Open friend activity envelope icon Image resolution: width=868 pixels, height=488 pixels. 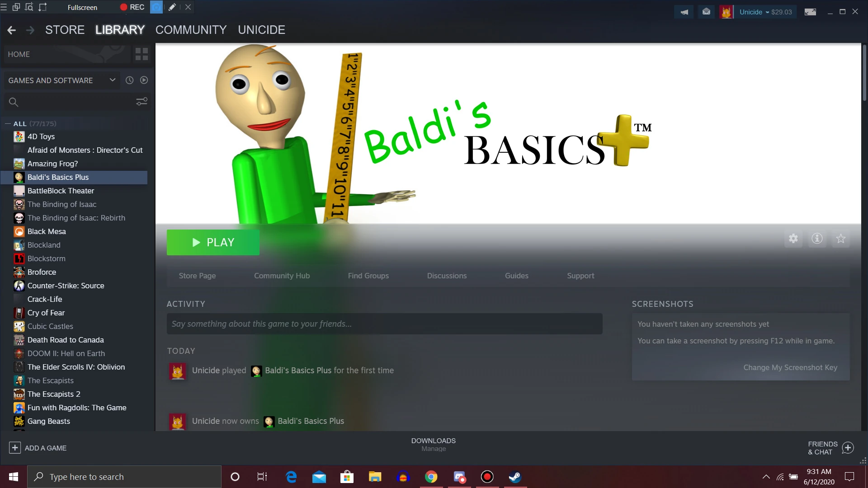[706, 12]
